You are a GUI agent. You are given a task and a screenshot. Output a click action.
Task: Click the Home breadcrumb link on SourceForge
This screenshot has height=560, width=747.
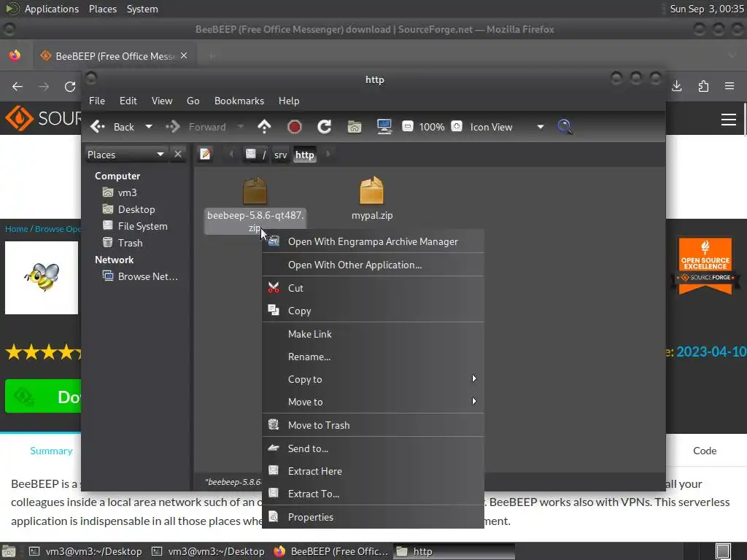point(16,229)
